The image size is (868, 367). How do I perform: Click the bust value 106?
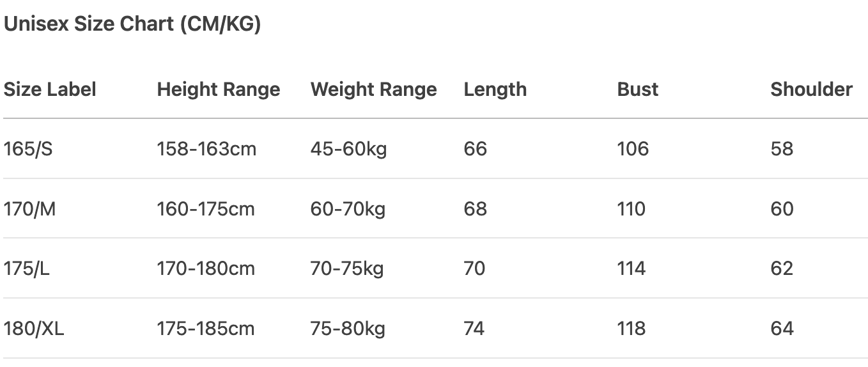(x=633, y=149)
